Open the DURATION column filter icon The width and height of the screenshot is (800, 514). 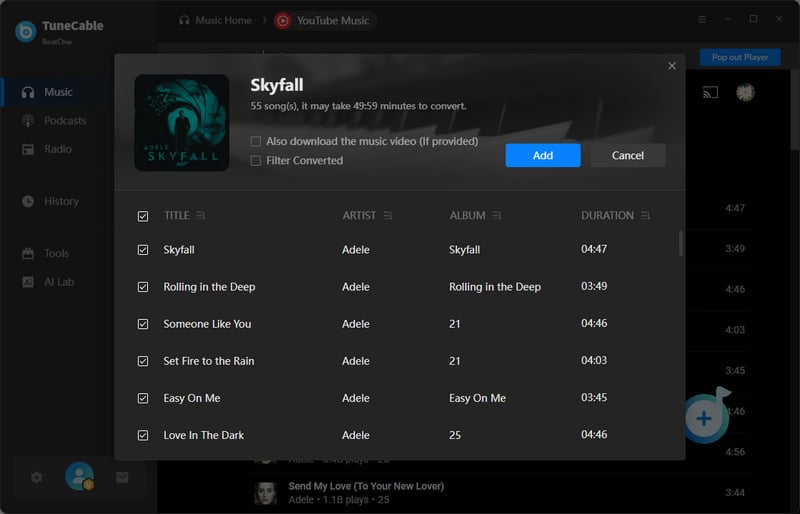point(645,216)
